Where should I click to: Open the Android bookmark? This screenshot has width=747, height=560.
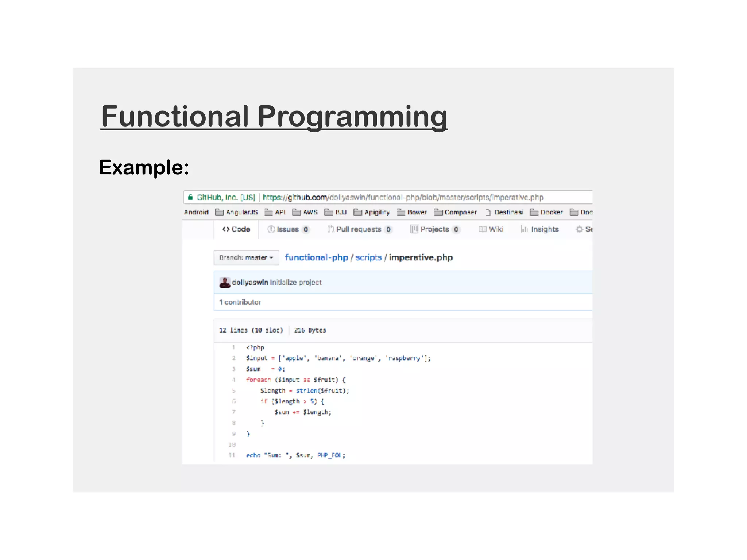coord(196,212)
